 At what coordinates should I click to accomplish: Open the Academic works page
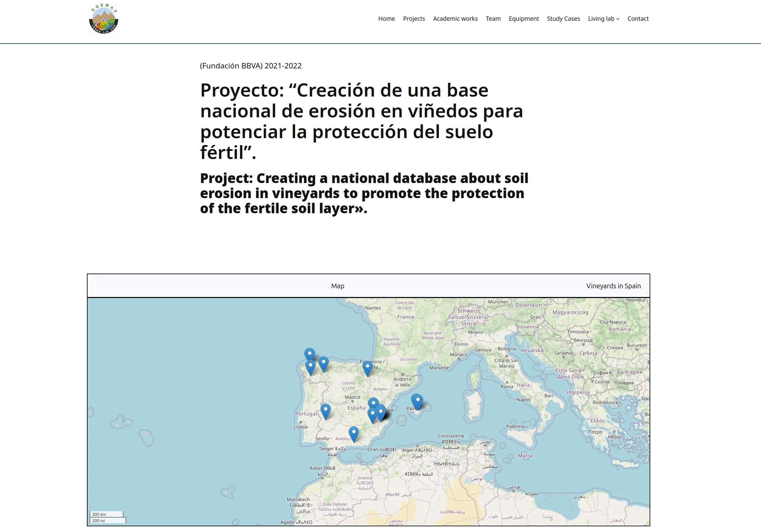click(455, 19)
